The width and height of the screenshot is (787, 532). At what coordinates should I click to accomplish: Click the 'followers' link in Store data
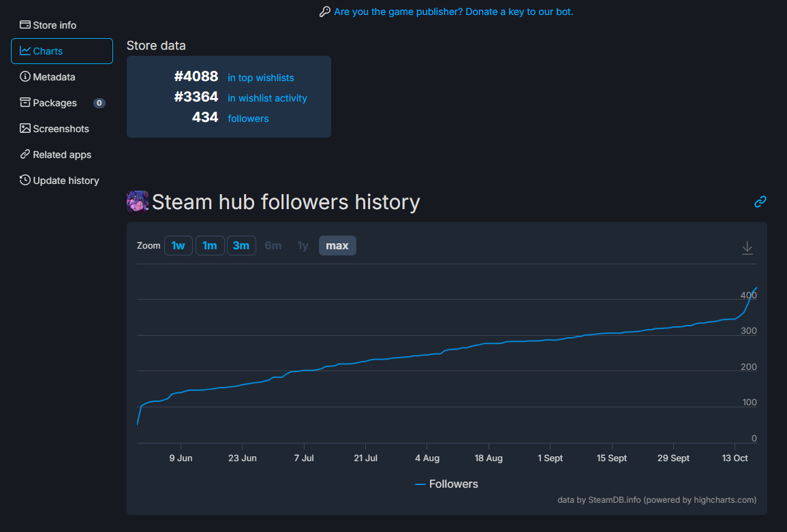[248, 119]
